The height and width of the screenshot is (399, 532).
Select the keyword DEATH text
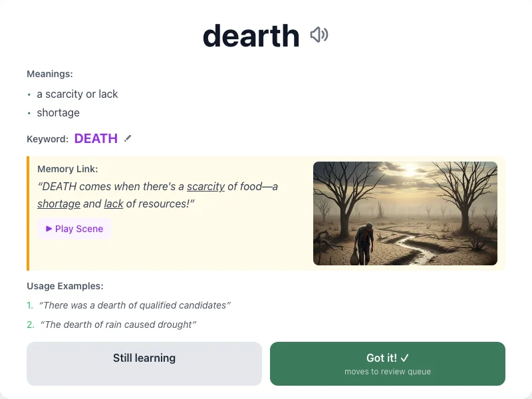pos(96,138)
